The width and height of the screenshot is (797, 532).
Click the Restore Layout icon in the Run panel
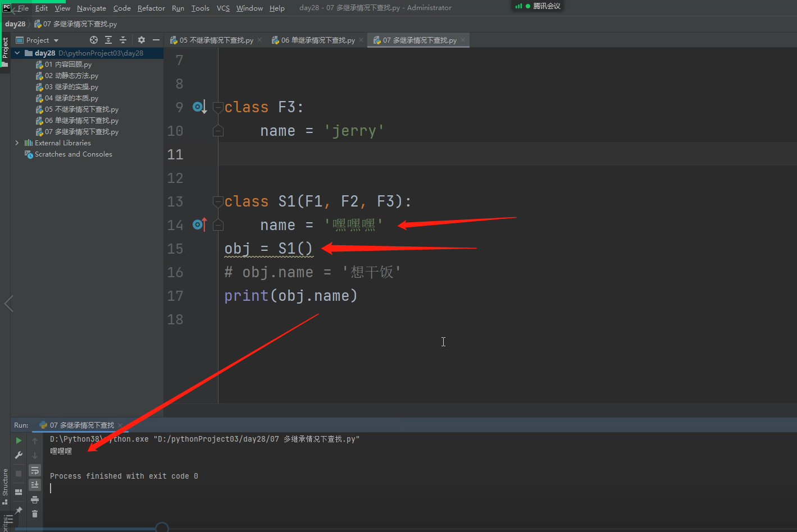(x=19, y=492)
